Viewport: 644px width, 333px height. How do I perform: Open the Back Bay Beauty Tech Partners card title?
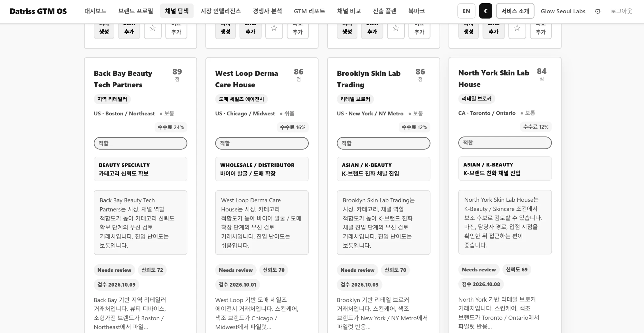point(123,79)
